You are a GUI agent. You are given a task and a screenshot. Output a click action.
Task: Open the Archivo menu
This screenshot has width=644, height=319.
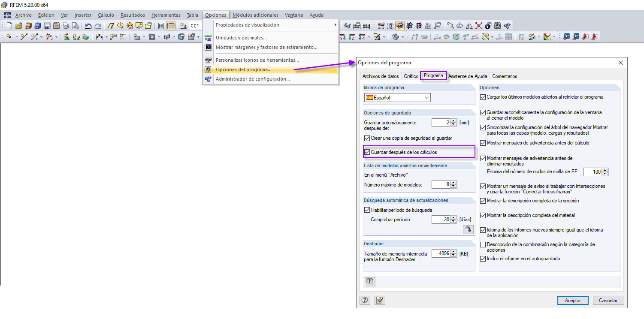pyautogui.click(x=24, y=15)
